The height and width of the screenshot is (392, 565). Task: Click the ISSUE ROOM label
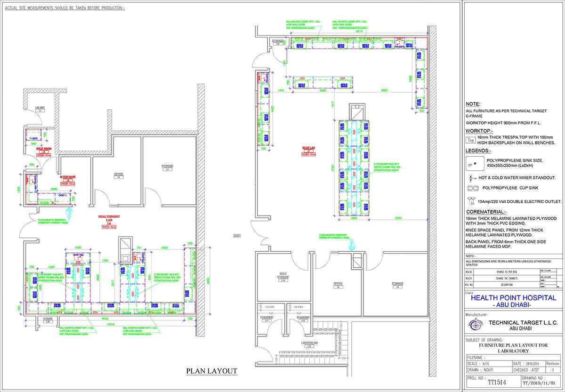pos(44,149)
